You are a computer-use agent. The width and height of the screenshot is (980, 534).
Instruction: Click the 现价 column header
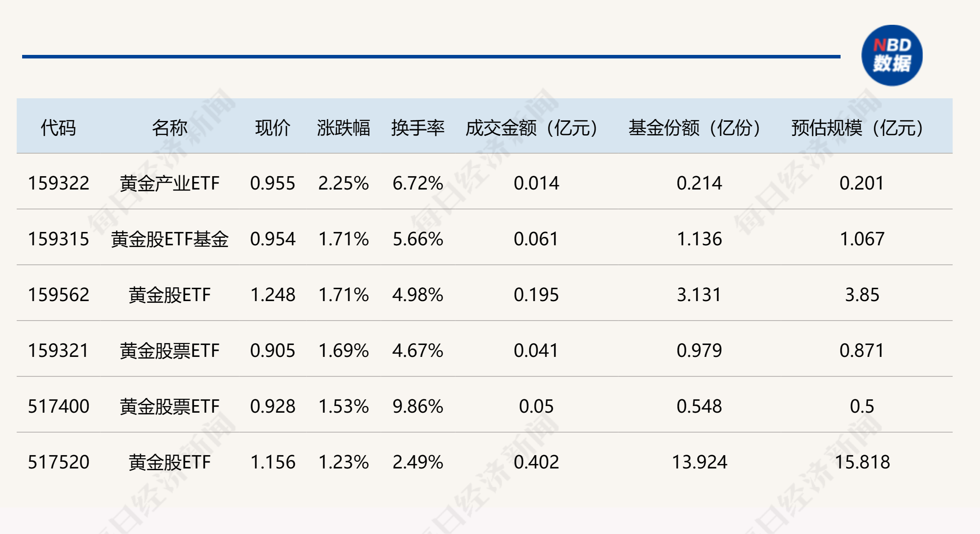click(x=272, y=128)
